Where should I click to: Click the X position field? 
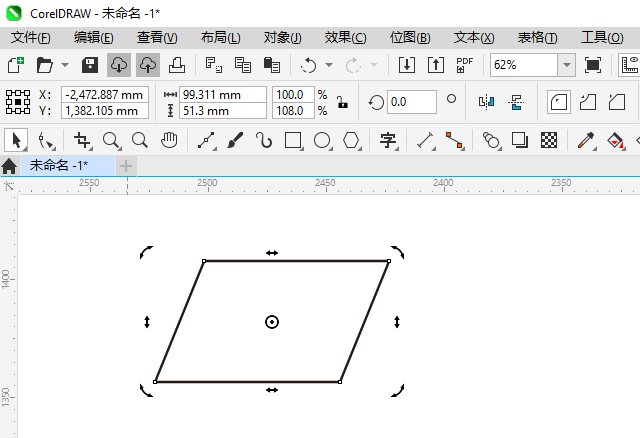pos(105,95)
